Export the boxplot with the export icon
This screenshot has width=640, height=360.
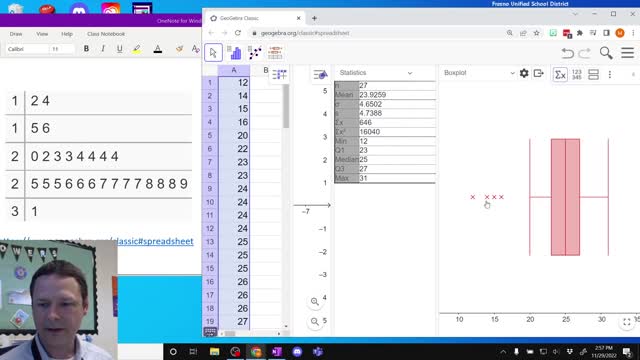539,73
